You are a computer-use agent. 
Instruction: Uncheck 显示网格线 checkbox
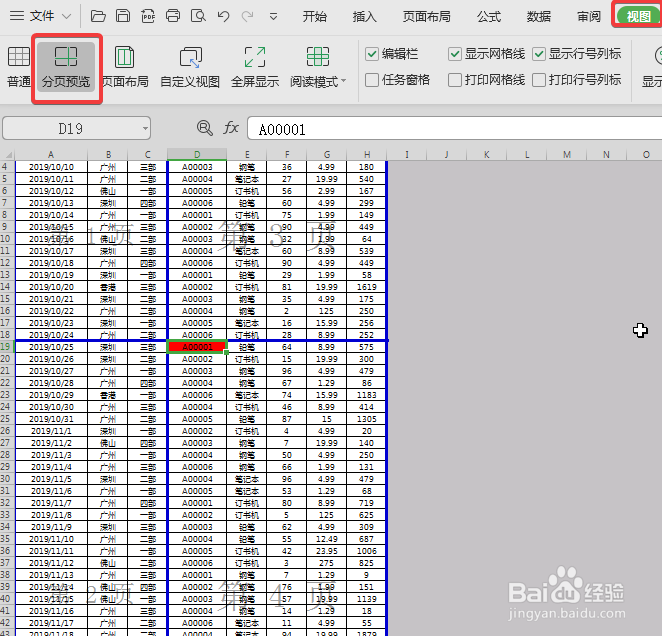pyautogui.click(x=455, y=54)
